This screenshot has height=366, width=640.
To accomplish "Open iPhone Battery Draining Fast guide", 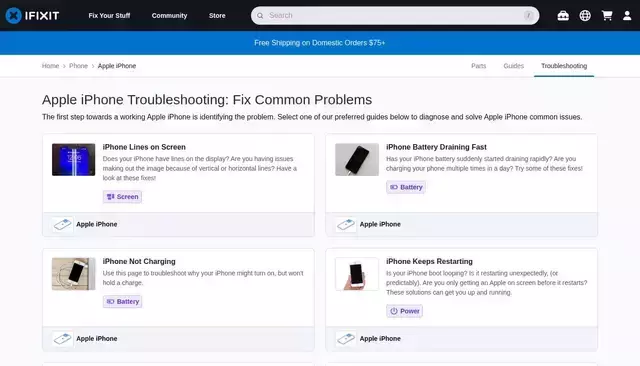I will (x=436, y=147).
